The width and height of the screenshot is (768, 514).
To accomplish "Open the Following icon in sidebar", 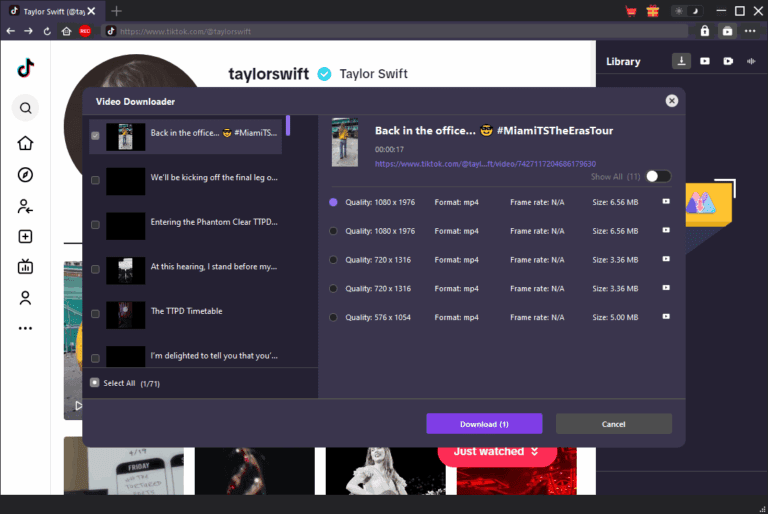I will 26,206.
